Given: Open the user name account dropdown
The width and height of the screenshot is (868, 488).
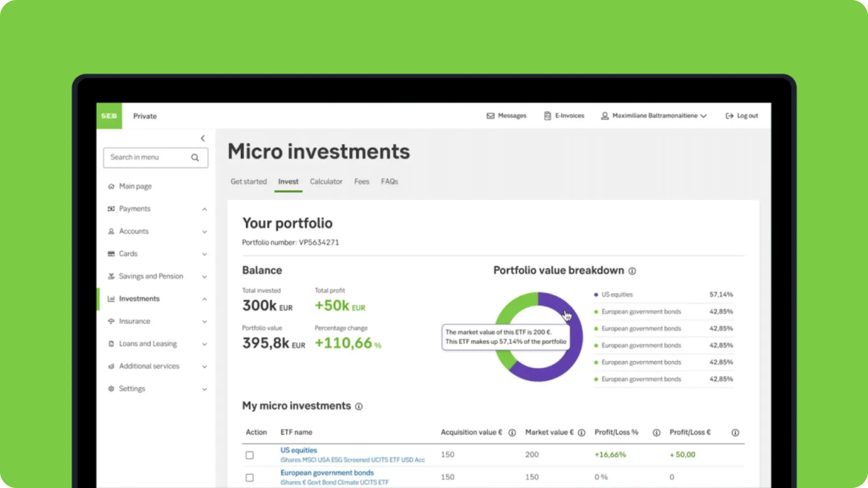Looking at the screenshot, I should 654,116.
